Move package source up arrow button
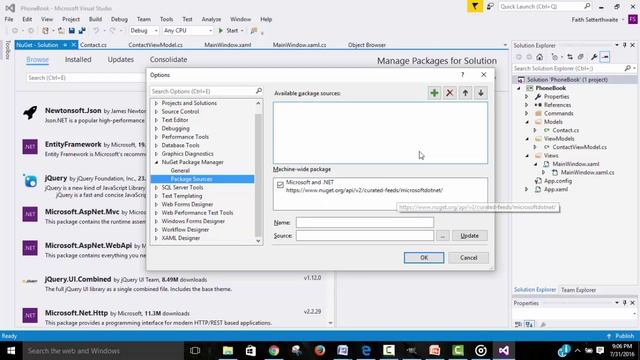The height and width of the screenshot is (360, 640). [465, 93]
